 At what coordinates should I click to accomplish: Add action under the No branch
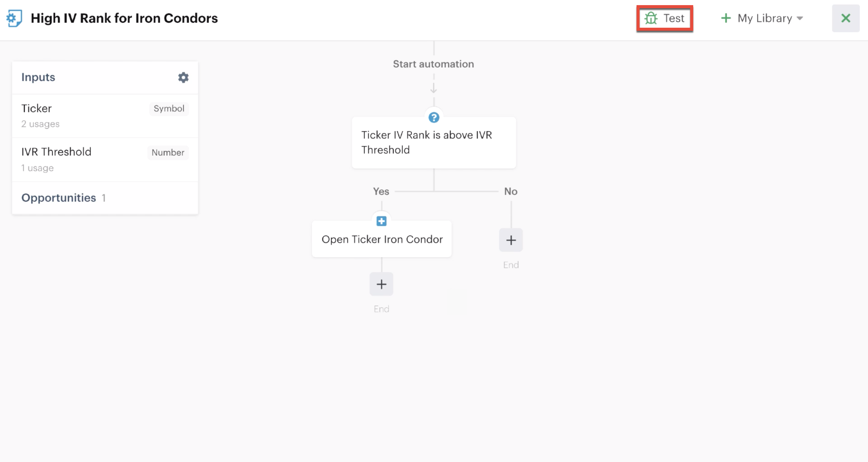pyautogui.click(x=511, y=240)
